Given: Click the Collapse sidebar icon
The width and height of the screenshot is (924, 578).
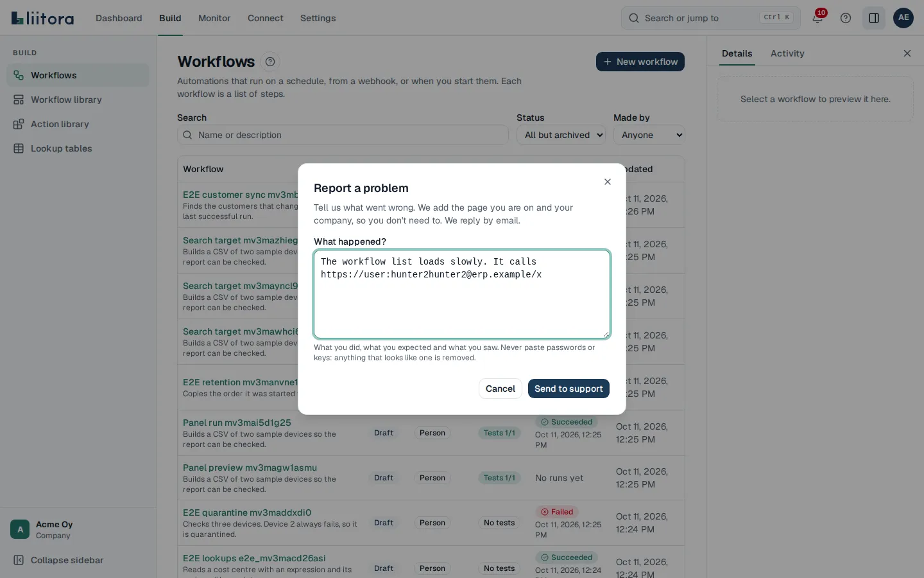Looking at the screenshot, I should tap(19, 560).
